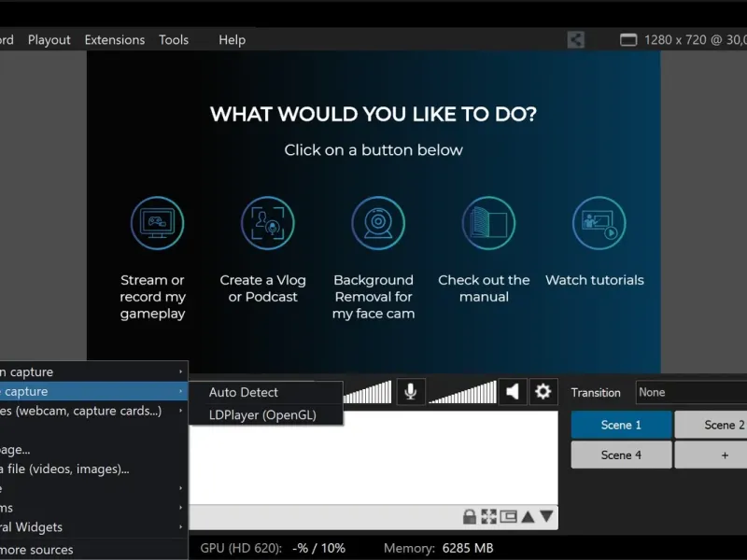The image size is (747, 560).
Task: Click the keep aspect ratio icon
Action: coord(508,517)
